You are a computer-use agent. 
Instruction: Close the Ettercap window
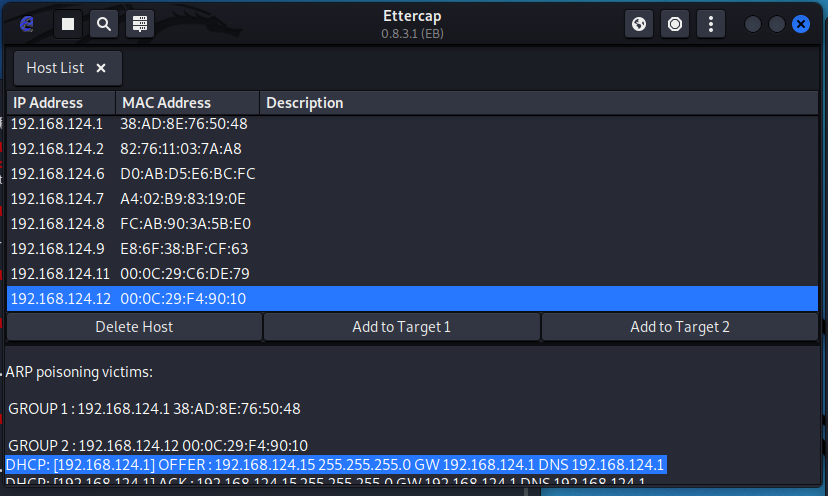[x=801, y=24]
